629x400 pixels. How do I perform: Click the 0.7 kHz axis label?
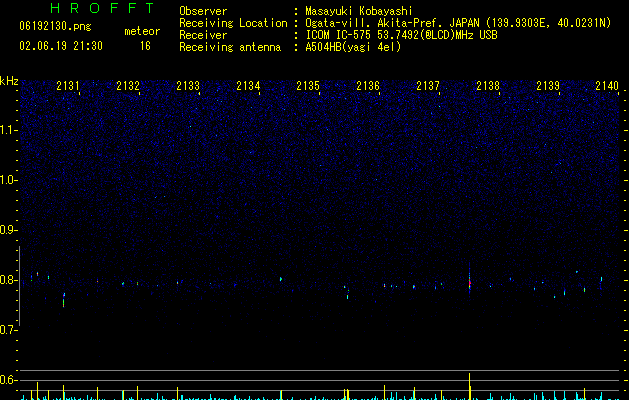pyautogui.click(x=9, y=330)
